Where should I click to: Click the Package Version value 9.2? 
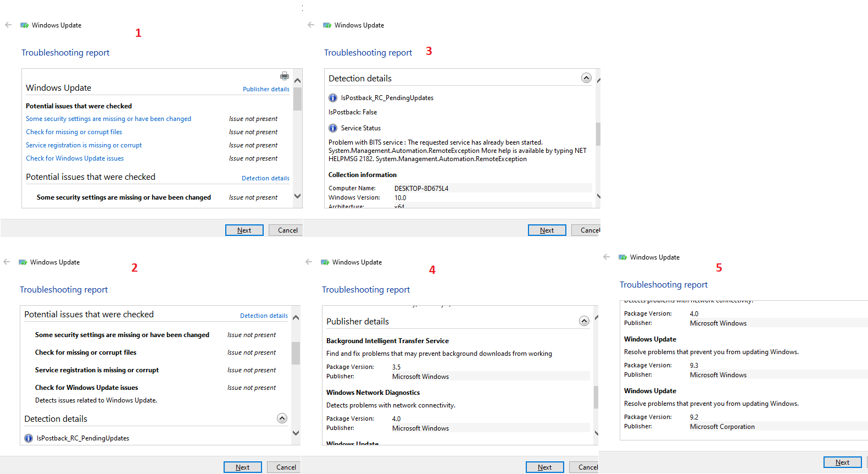click(694, 417)
